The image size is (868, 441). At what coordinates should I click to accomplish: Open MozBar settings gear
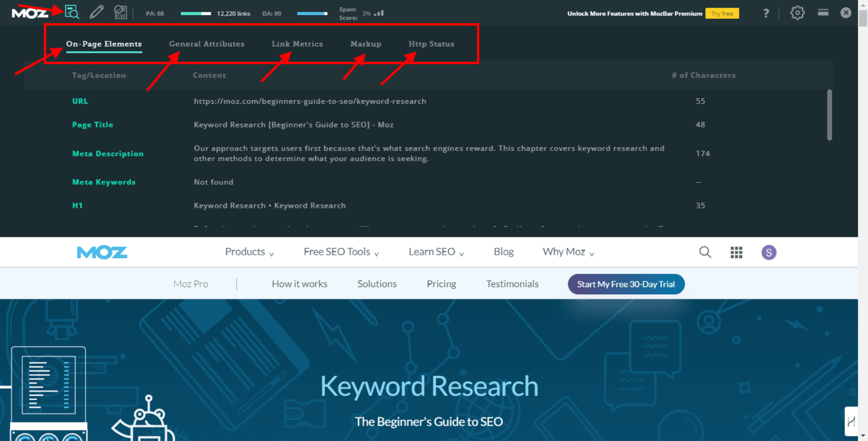coord(798,13)
